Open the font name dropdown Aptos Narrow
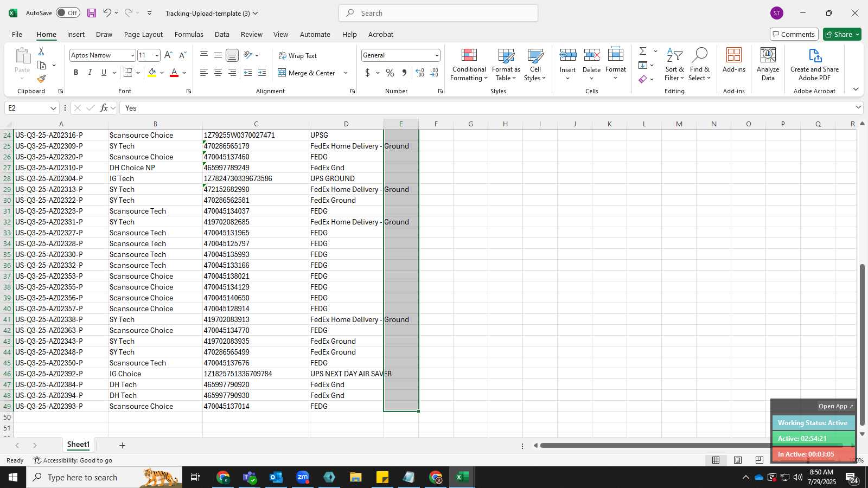This screenshot has height=488, width=868. click(x=132, y=55)
